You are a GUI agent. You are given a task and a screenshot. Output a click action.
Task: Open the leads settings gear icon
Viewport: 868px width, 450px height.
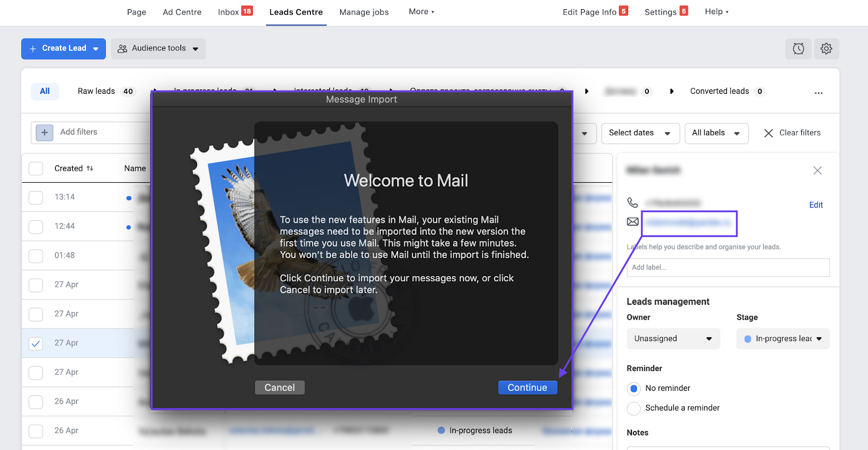tap(826, 49)
